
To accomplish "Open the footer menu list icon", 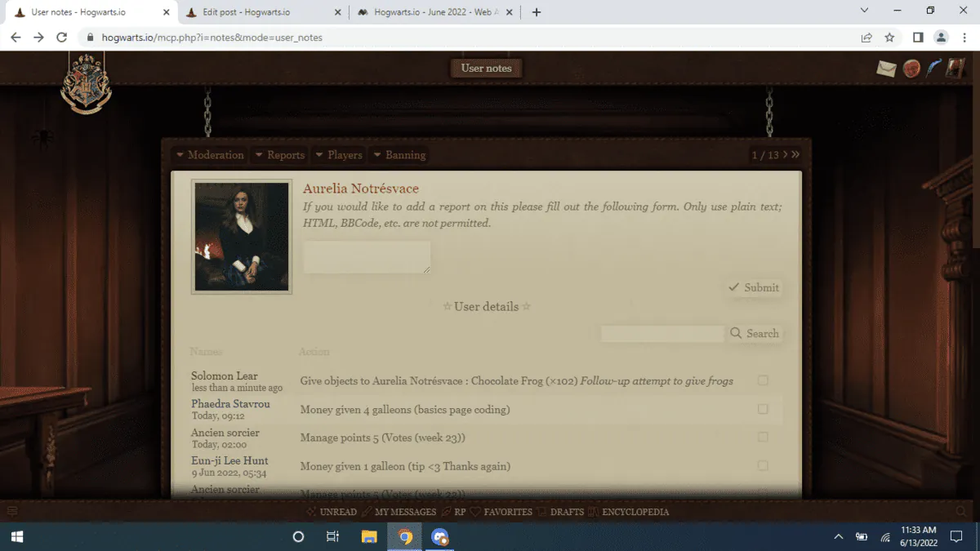I will pos(12,512).
